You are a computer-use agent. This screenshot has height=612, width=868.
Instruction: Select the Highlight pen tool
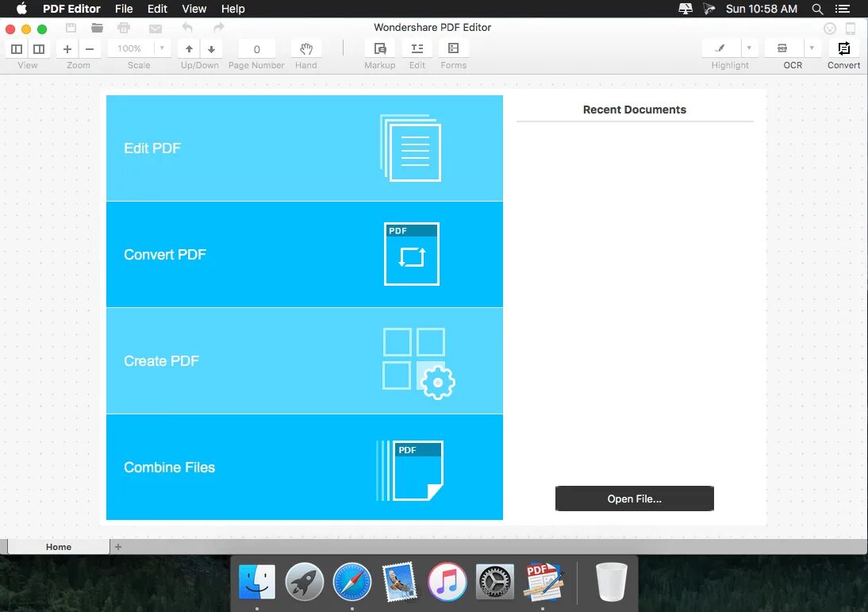720,48
